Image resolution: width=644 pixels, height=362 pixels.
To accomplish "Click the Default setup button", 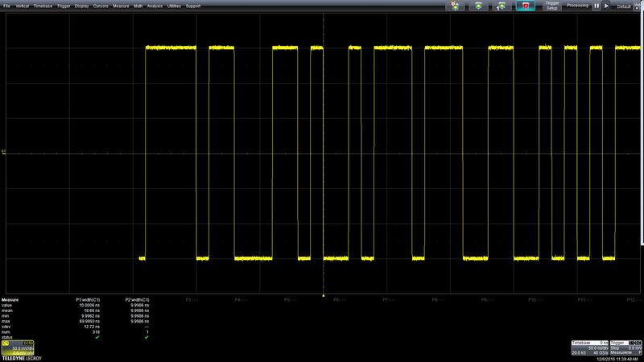I will click(x=623, y=6).
